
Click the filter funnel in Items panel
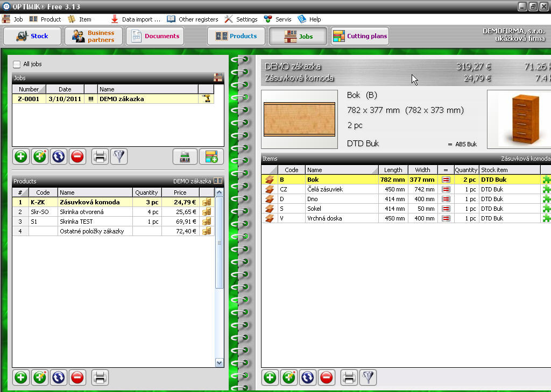coord(368,377)
